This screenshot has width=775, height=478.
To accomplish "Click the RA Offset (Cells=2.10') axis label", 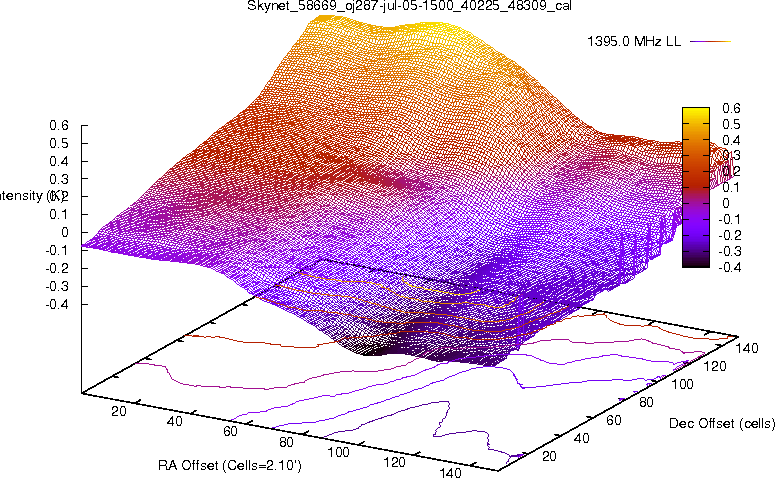I will pos(230,465).
